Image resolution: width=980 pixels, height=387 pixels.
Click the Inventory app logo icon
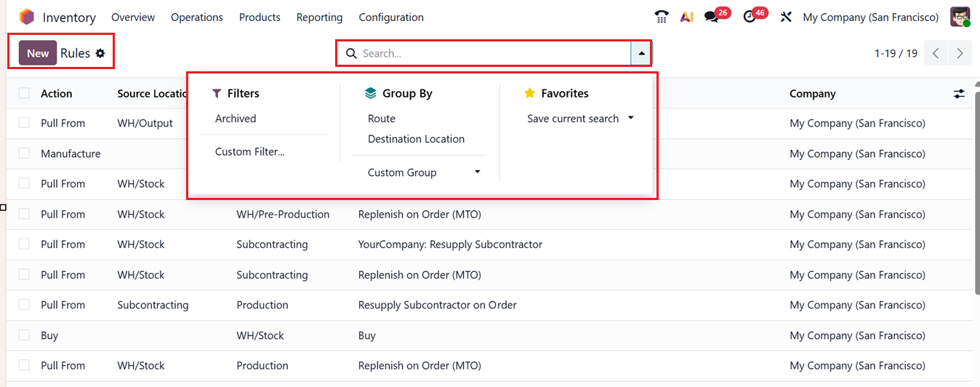pos(27,17)
